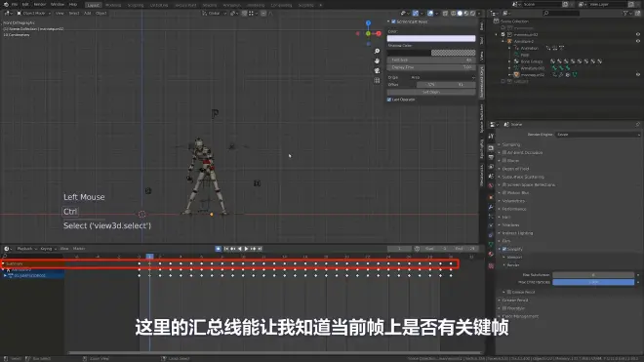Hide the mannequin mesh via eye icon
This screenshot has height=362, width=644.
(x=638, y=75)
